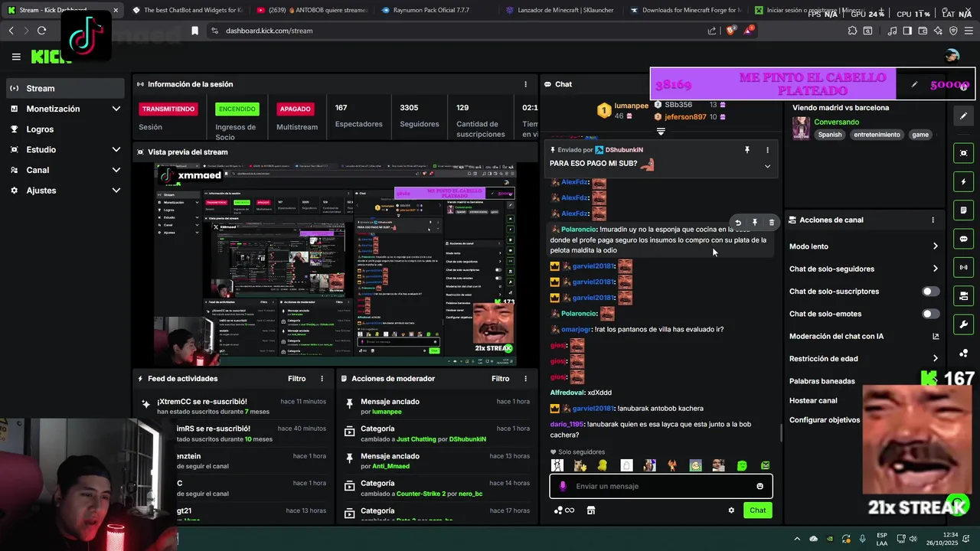
Task: Toggle Chat de solo-suscriptores switch
Action: click(931, 292)
